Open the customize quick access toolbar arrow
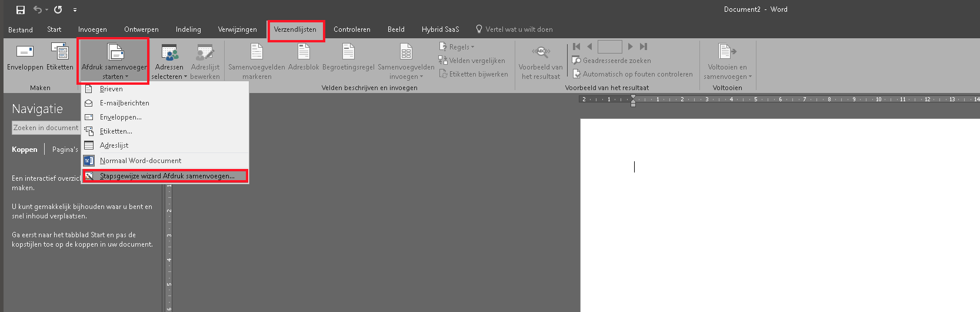Screen dimensions: 980x312 point(75,10)
